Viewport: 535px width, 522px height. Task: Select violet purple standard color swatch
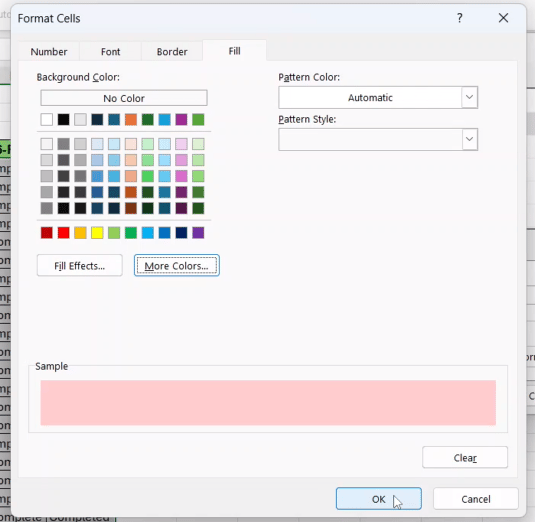pyautogui.click(x=198, y=233)
